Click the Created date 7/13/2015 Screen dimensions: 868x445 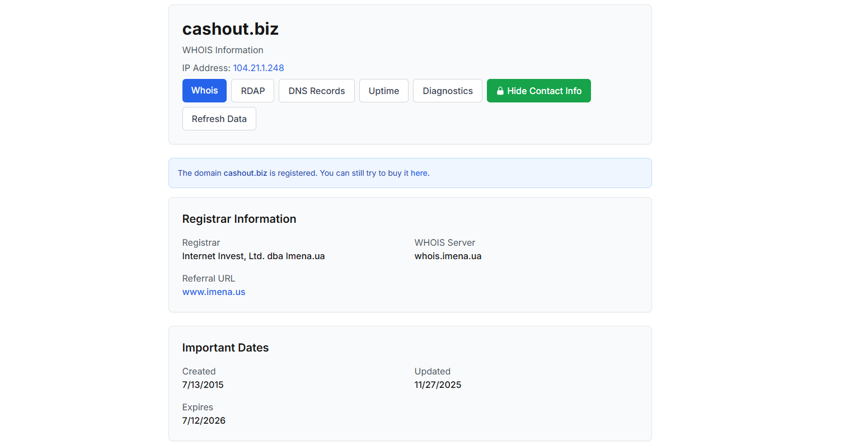[x=203, y=385]
